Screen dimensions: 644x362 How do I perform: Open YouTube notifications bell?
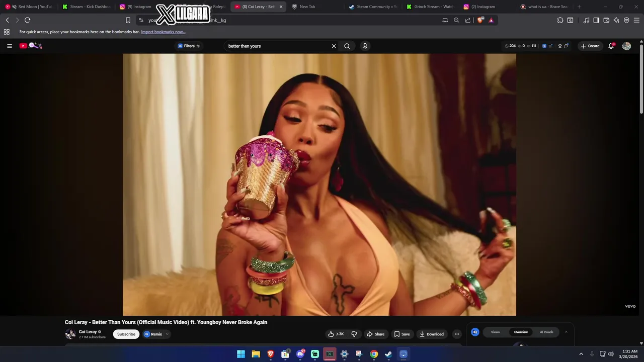611,46
